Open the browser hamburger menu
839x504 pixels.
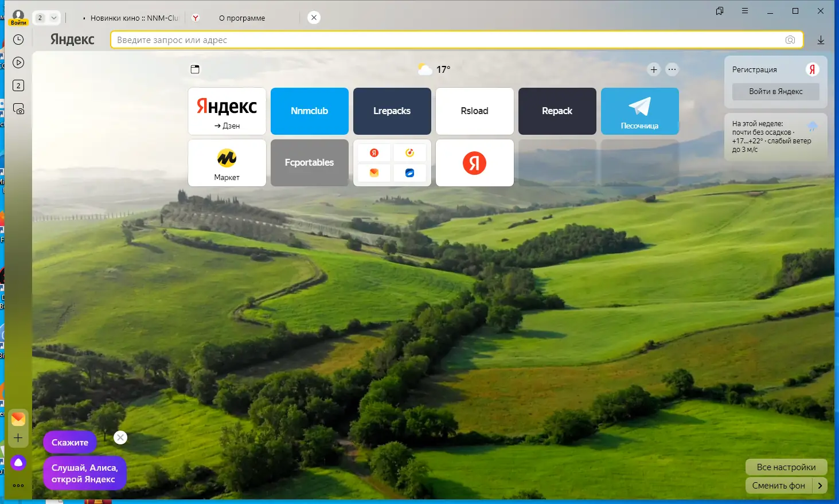(745, 11)
